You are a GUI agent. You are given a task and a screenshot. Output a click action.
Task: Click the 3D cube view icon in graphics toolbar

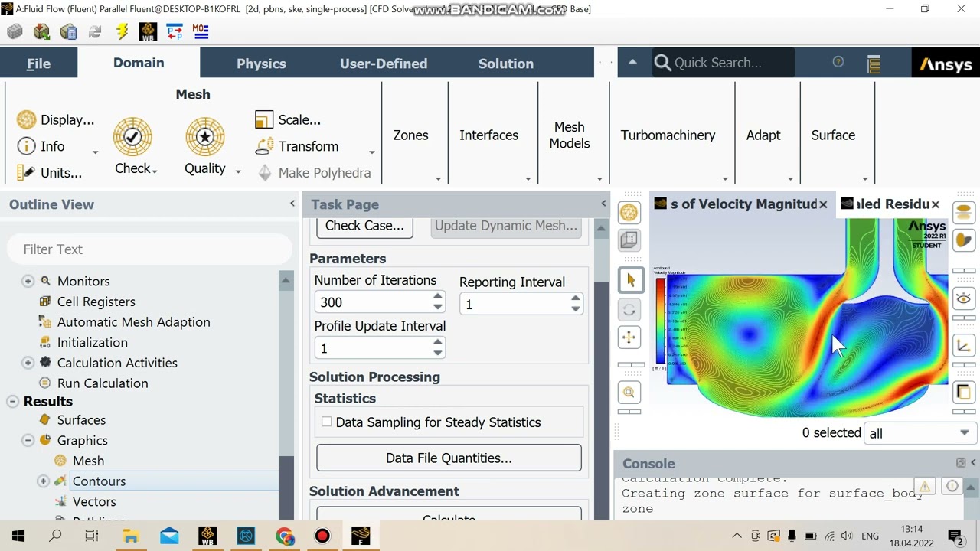click(x=629, y=240)
